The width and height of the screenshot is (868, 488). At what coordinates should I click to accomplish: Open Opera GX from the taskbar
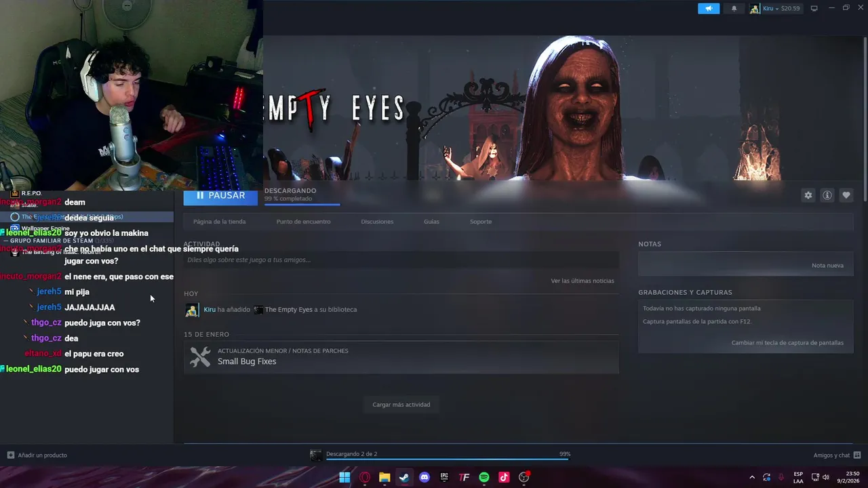coord(365,477)
